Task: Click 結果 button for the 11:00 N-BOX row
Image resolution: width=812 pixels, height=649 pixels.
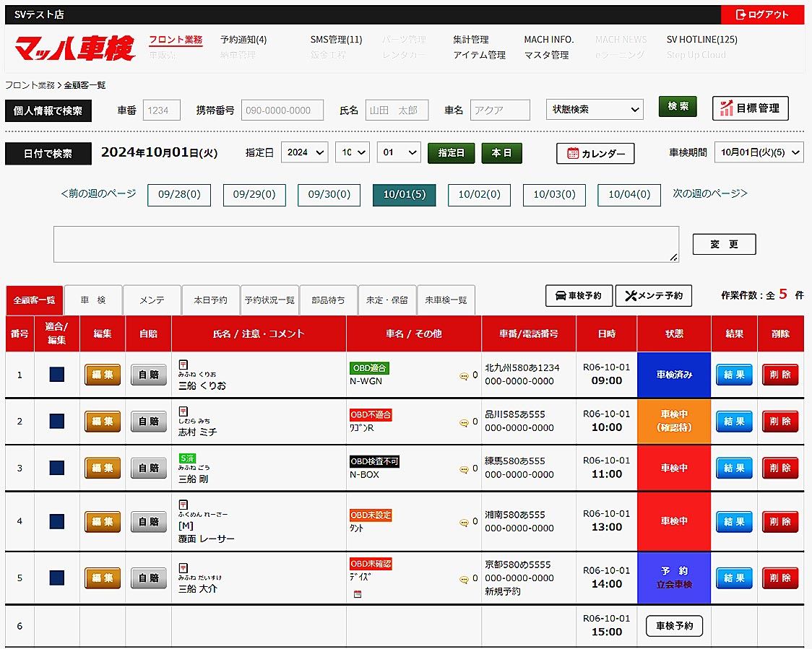Action: [734, 468]
